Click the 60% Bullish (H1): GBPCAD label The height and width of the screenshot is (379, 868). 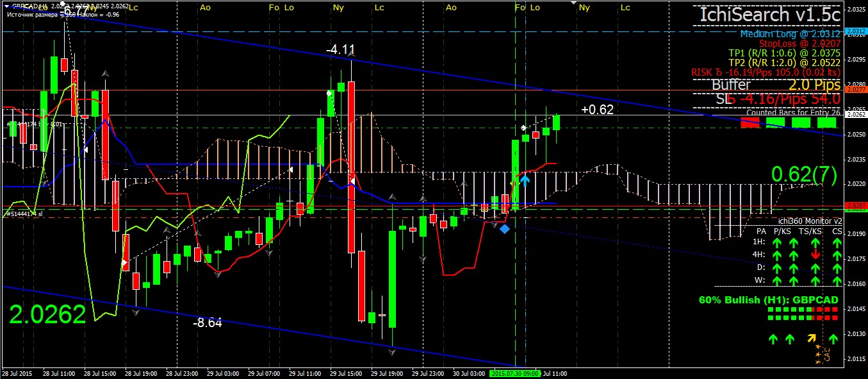coord(768,299)
